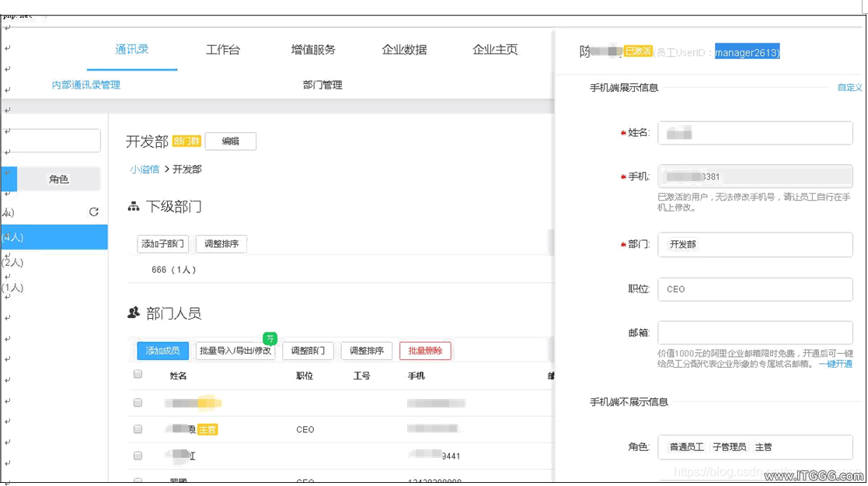Click the 一键开通 link under the email field

(836, 364)
